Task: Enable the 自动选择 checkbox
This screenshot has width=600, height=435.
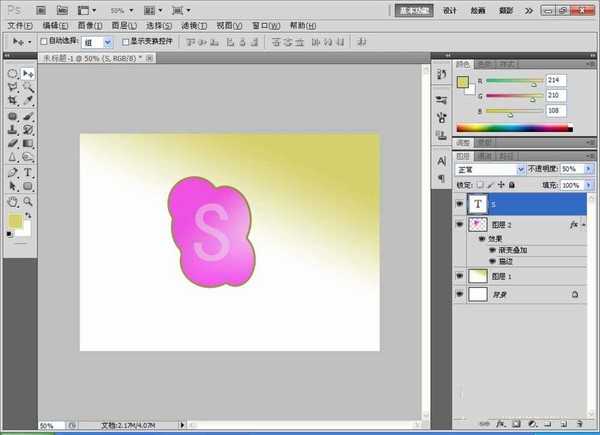Action: coord(44,41)
